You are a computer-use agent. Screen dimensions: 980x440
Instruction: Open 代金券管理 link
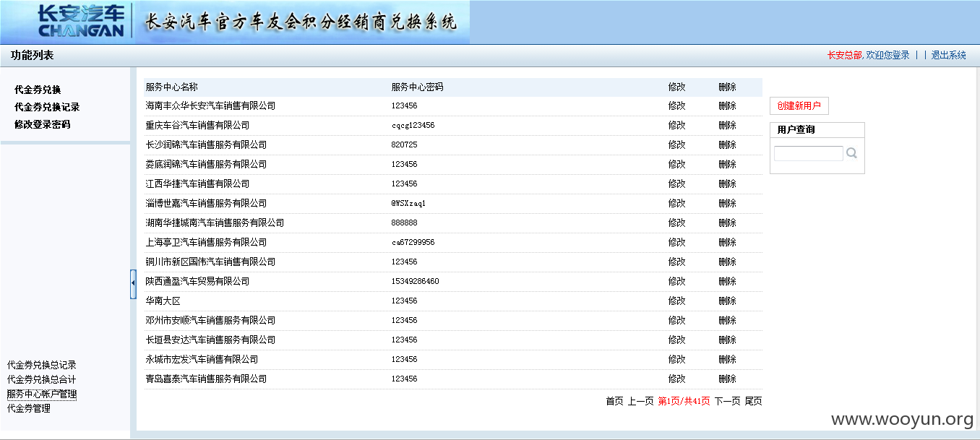click(29, 408)
